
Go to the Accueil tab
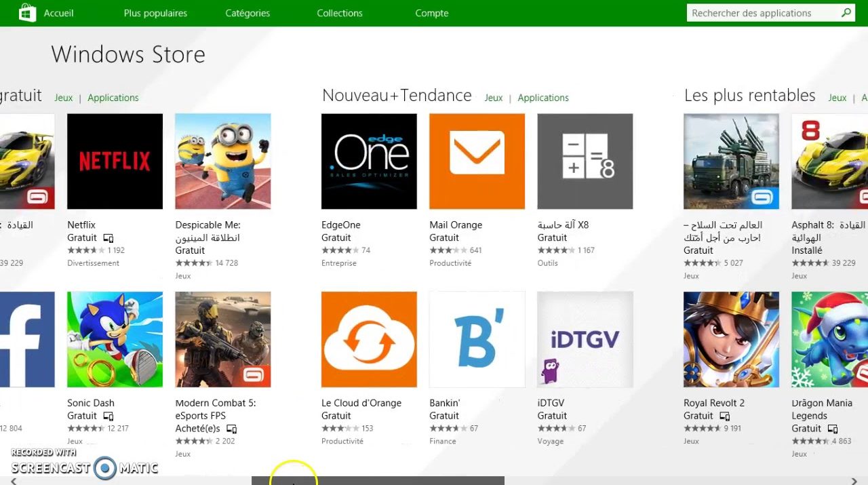[58, 13]
